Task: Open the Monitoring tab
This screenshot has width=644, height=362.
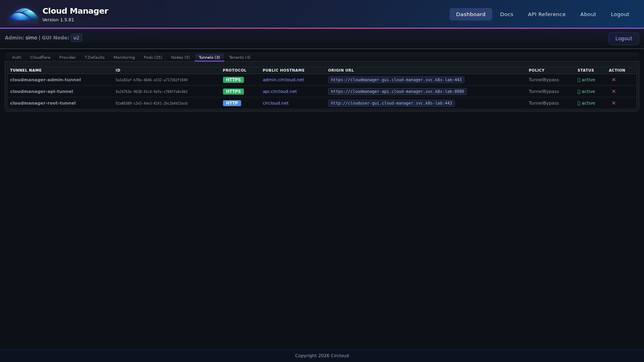Action: pyautogui.click(x=124, y=57)
